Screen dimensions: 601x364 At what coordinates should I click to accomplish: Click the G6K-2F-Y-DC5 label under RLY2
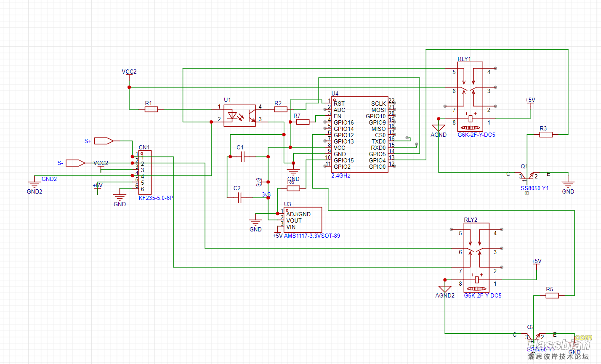click(483, 295)
